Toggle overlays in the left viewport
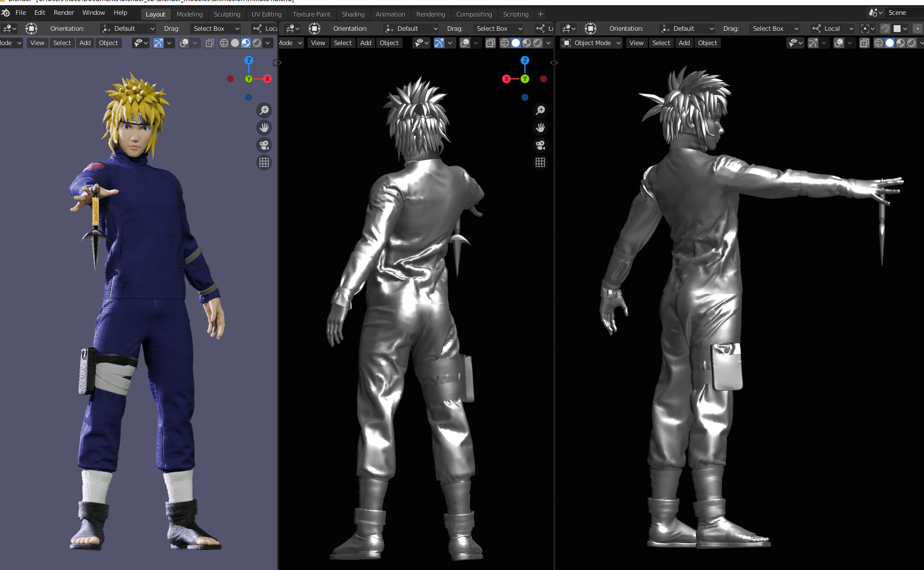924x570 pixels. (184, 43)
